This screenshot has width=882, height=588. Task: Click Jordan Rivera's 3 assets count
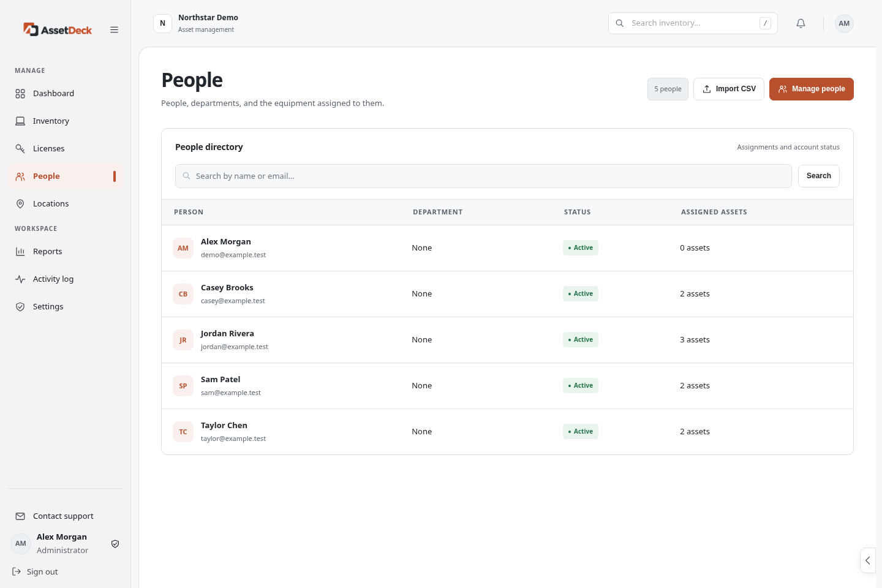[695, 340]
